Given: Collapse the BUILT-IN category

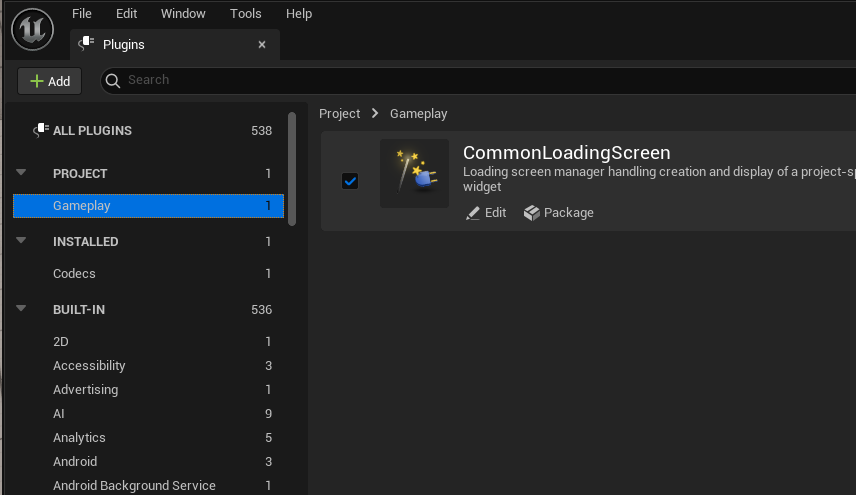Looking at the screenshot, I should 21,308.
